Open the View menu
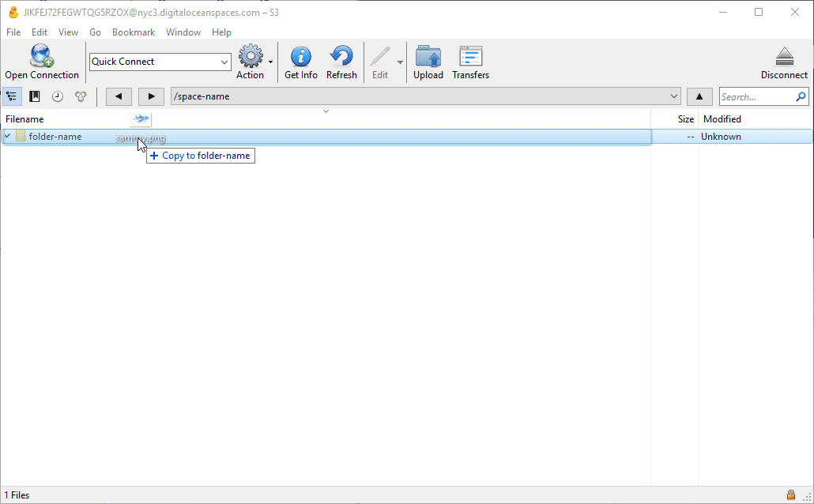 point(68,32)
